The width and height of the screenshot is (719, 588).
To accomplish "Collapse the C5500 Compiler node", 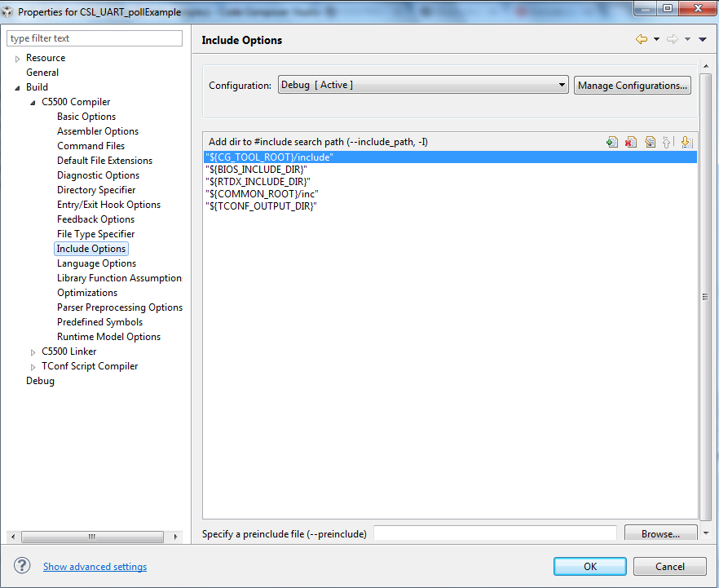I will (33, 102).
